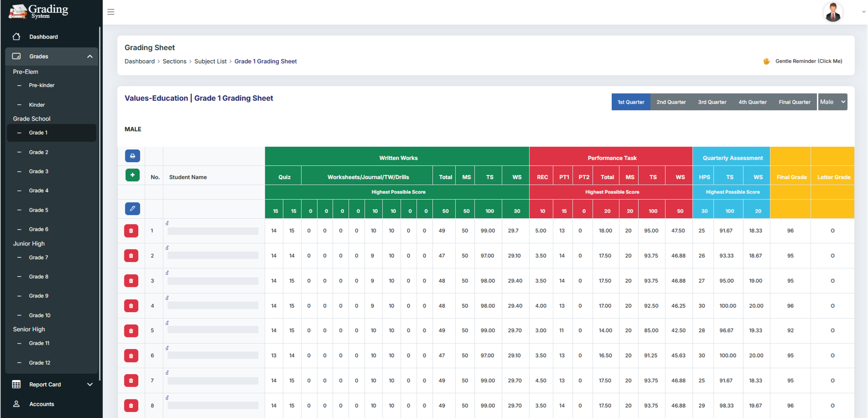This screenshot has height=418, width=868.
Task: Toggle the hamburger sidebar menu icon
Action: click(111, 12)
